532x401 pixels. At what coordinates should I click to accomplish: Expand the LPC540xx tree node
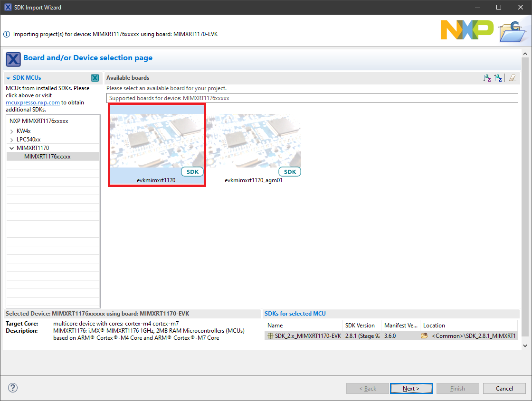(x=11, y=140)
